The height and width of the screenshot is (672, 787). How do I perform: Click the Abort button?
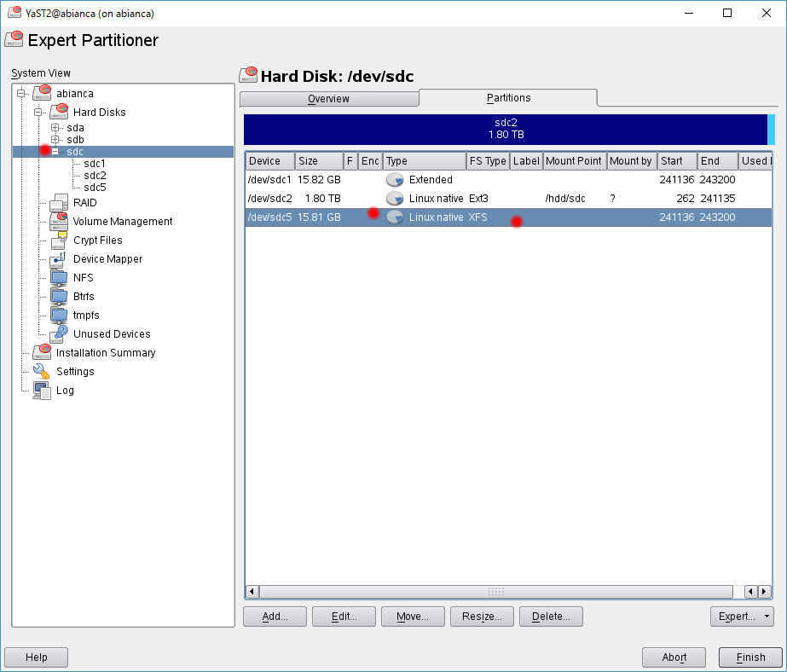point(674,657)
